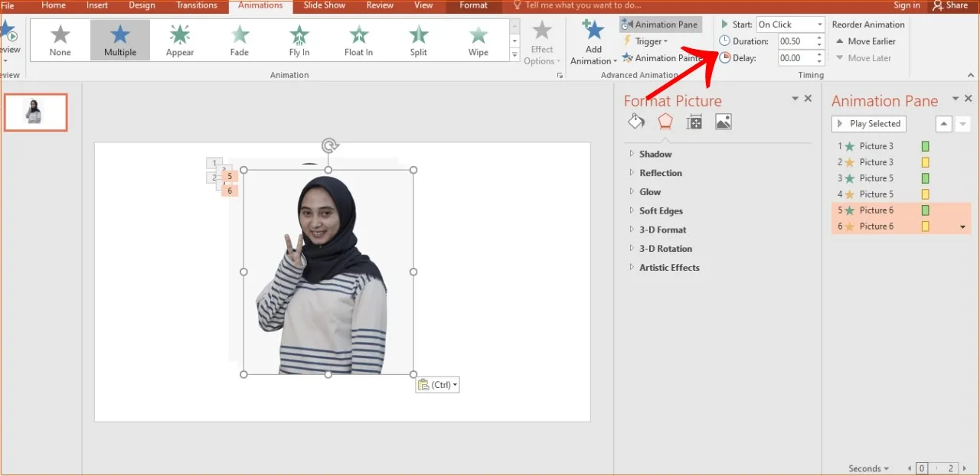
Task: Select Size & Properties icon in Format Picture
Action: point(694,122)
